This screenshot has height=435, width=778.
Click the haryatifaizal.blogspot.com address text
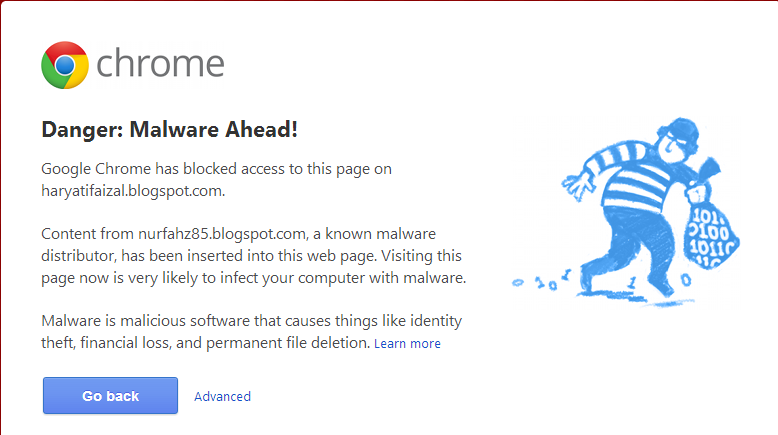point(132,190)
